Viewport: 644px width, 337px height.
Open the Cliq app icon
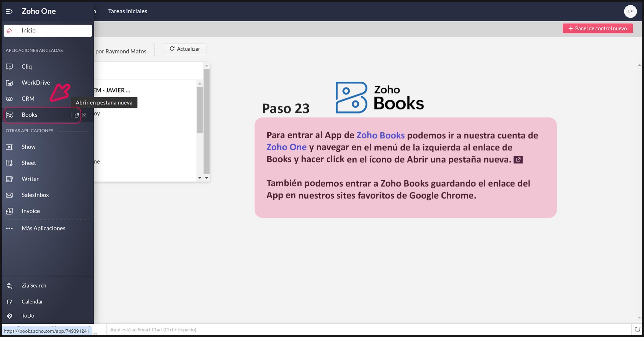pos(9,67)
